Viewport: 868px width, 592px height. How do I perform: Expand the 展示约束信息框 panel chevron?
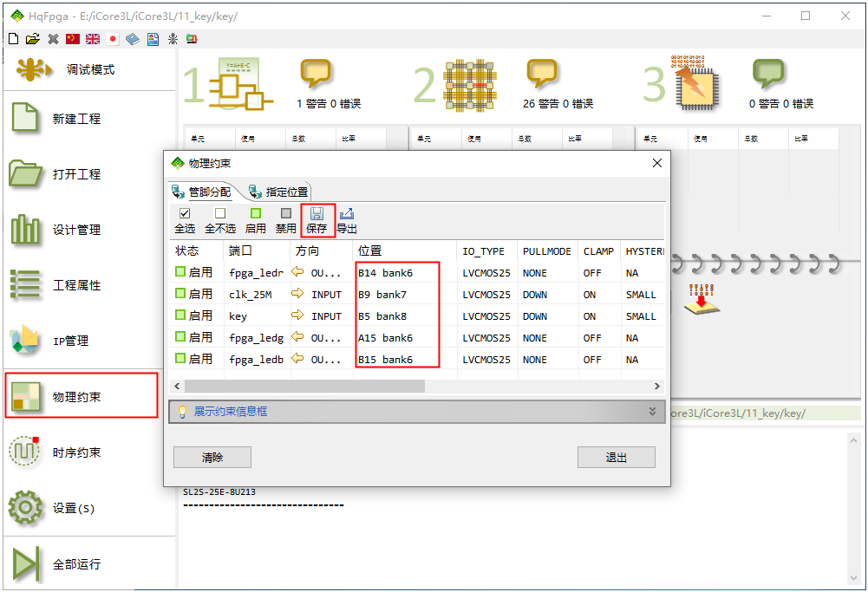point(652,412)
